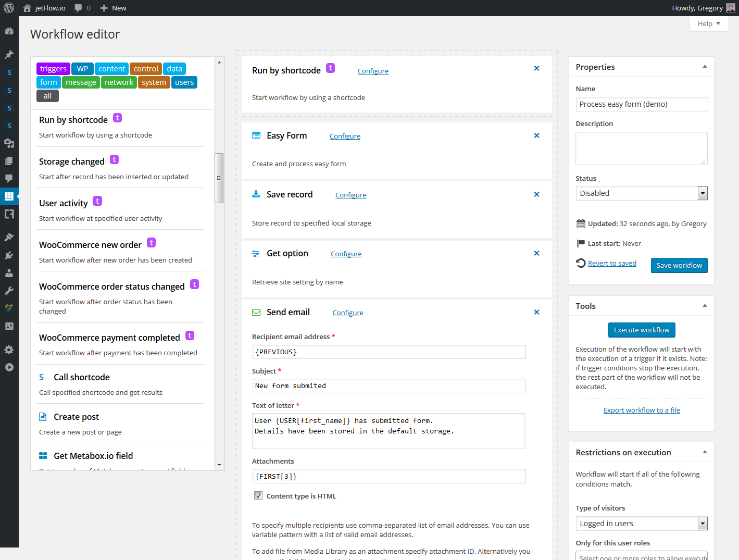This screenshot has width=739, height=560.
Task: Click the workflow Name input field
Action: point(641,104)
